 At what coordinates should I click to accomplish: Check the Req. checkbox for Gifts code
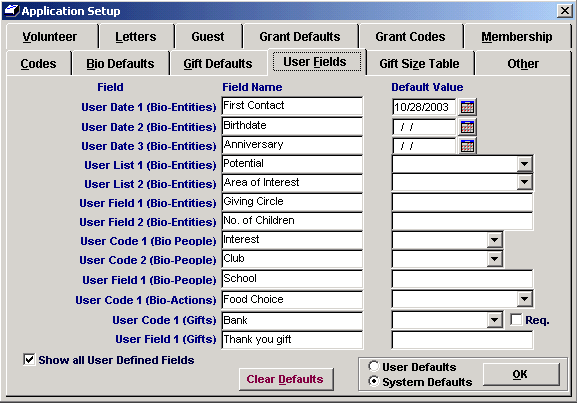tap(516, 319)
